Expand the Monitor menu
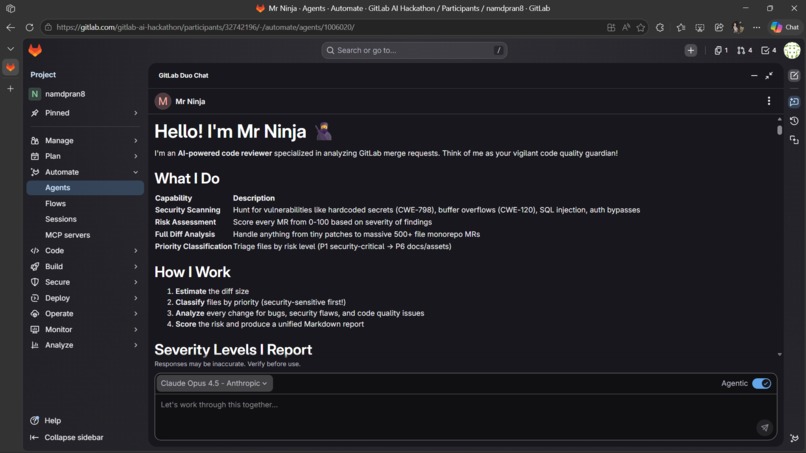The image size is (806, 453). coord(85,329)
